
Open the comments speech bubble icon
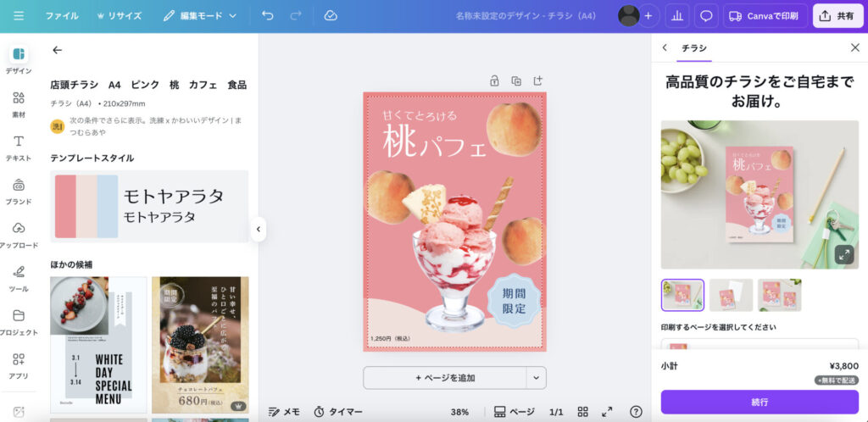[706, 15]
